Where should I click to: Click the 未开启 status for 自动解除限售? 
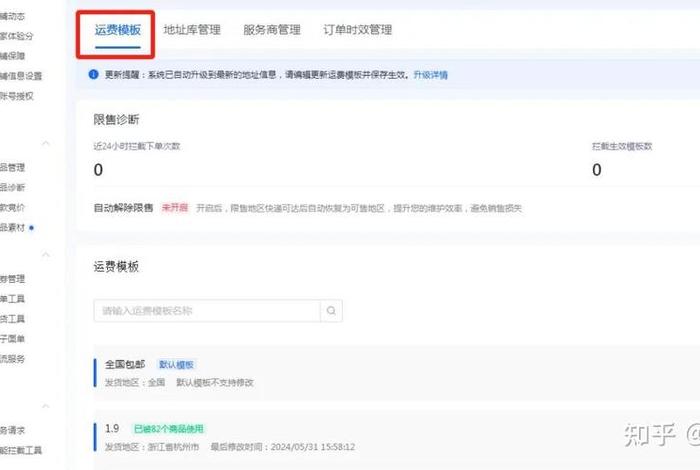click(174, 208)
